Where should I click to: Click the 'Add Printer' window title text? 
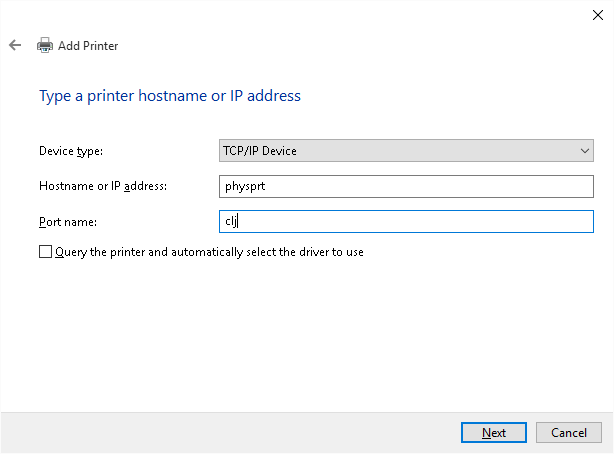pyautogui.click(x=88, y=45)
